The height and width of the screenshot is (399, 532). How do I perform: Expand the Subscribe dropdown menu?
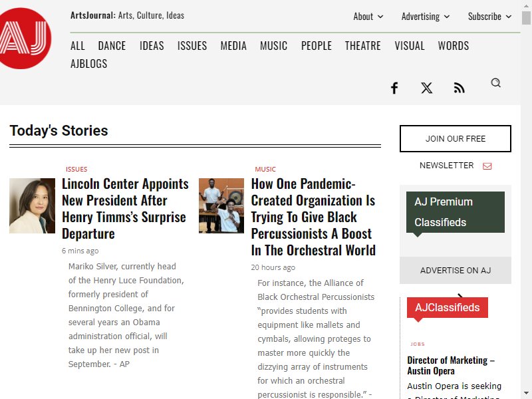pyautogui.click(x=489, y=16)
